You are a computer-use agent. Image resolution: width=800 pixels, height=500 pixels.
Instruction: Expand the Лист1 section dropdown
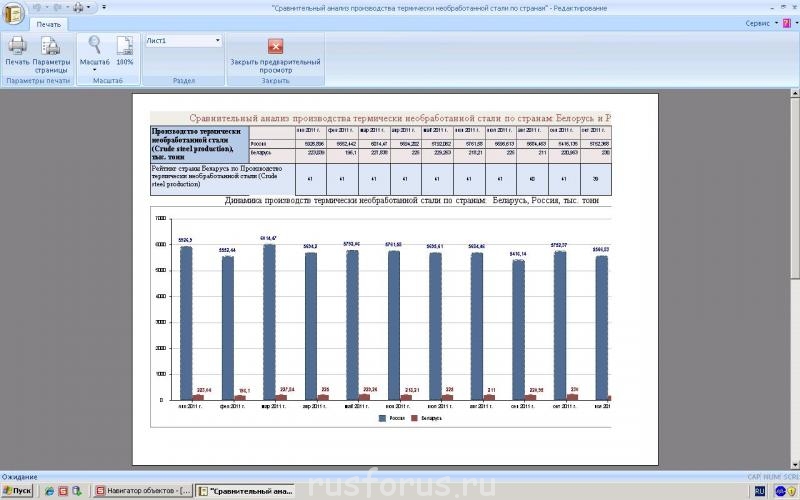coord(218,41)
